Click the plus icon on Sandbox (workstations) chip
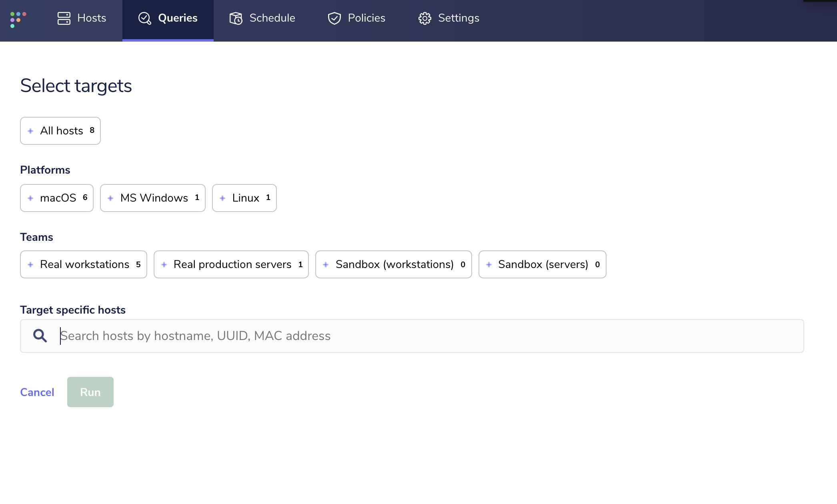 click(x=326, y=264)
